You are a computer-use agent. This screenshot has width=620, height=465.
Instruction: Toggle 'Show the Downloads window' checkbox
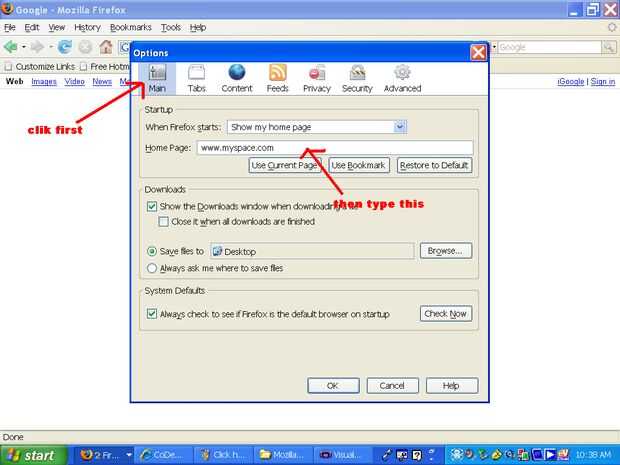152,206
